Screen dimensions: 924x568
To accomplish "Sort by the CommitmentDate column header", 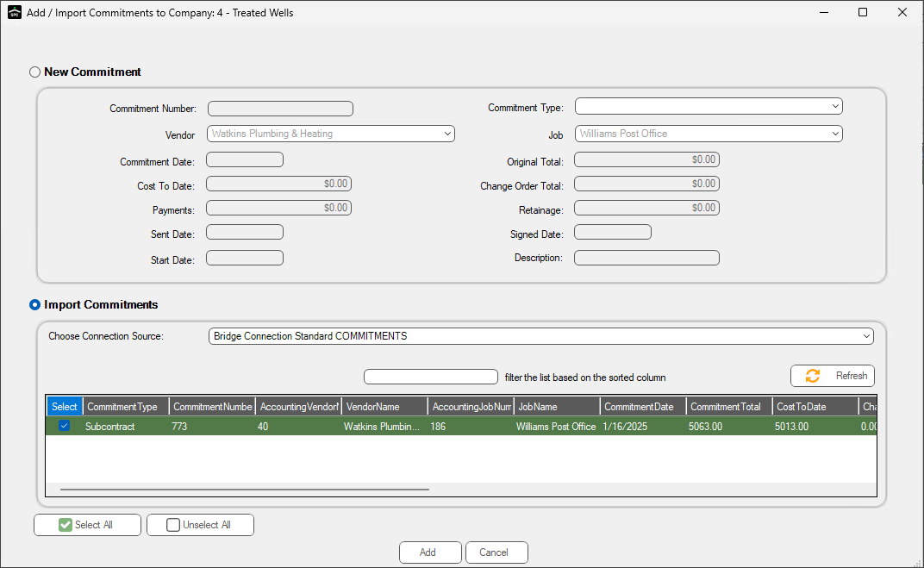I will (x=642, y=407).
